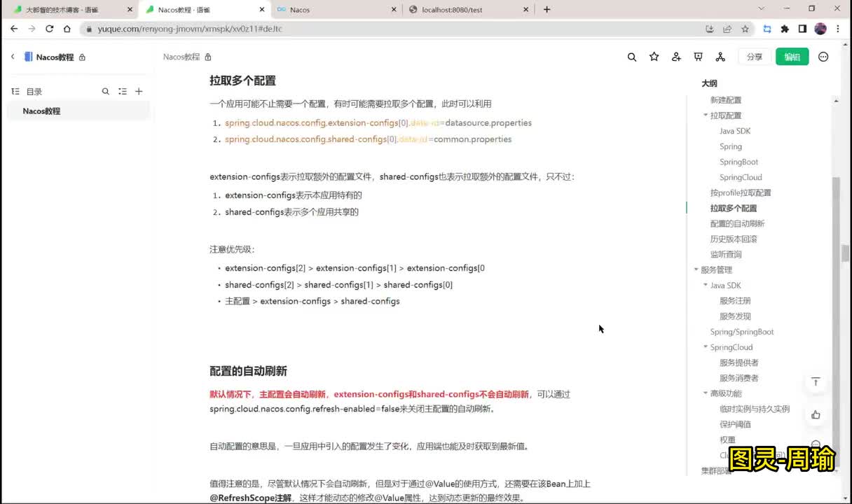Click the green 编辑 edit button
Image resolution: width=852 pixels, height=504 pixels.
pyautogui.click(x=792, y=57)
